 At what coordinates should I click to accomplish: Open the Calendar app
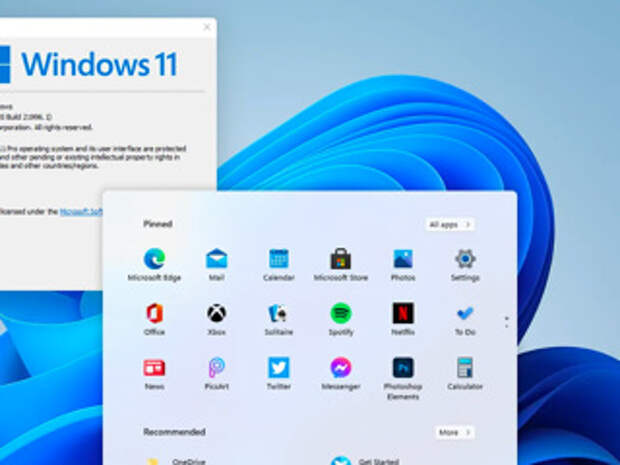(279, 259)
